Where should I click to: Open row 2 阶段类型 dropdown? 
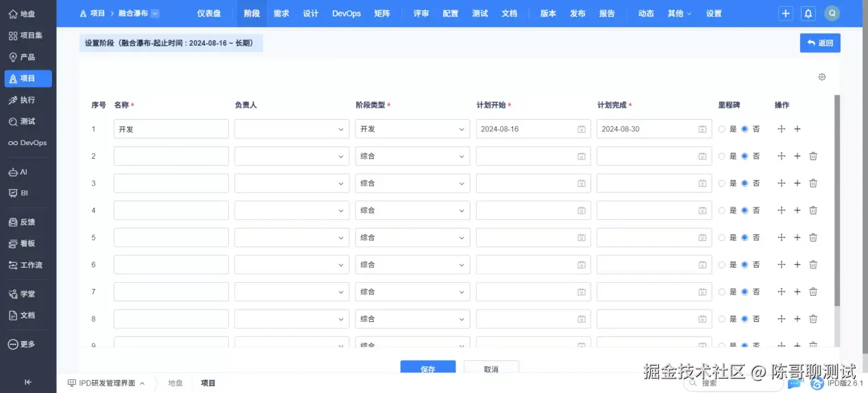412,156
